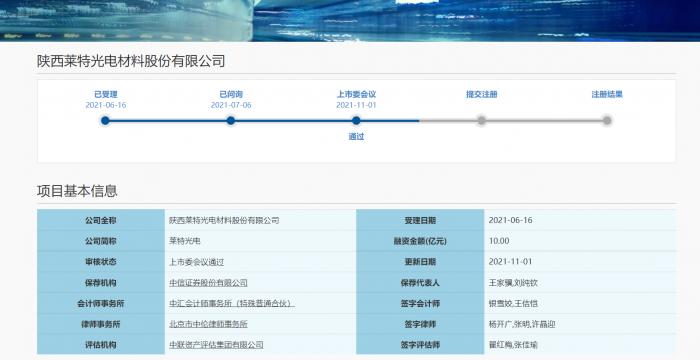700x360 pixels.
Task: Click the 保荐代表人 label cell
Action: pyautogui.click(x=420, y=282)
